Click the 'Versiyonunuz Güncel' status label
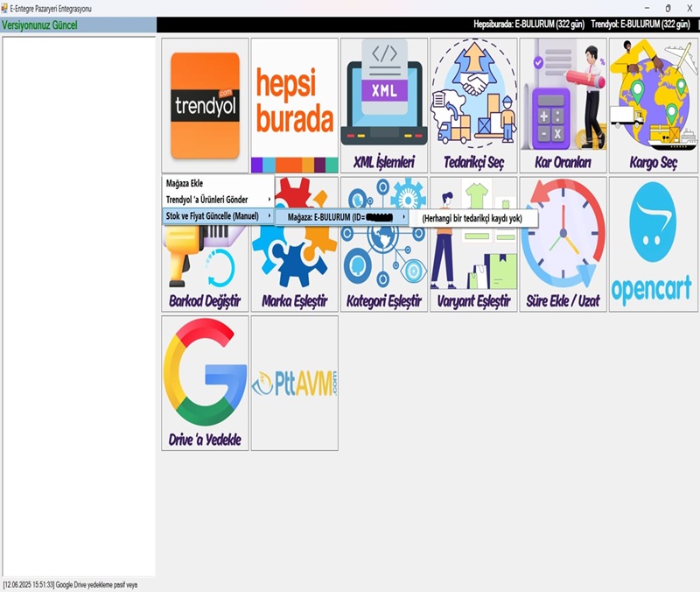The image size is (700, 592). tap(39, 25)
